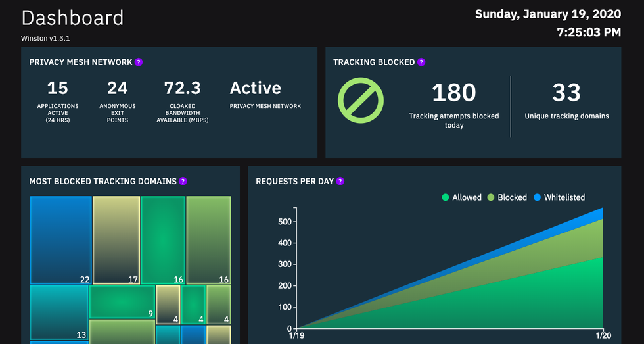Click the 24 anonymous exit points stat

[117, 88]
